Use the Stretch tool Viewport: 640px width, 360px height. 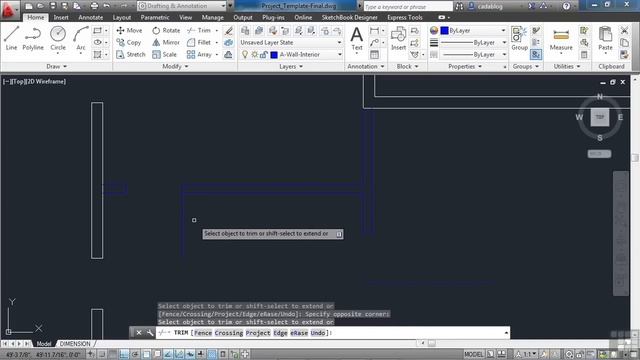[x=131, y=54]
